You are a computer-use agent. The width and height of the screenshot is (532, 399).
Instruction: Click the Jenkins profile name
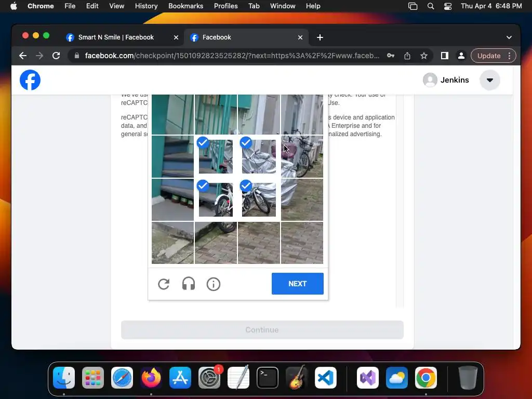point(455,80)
